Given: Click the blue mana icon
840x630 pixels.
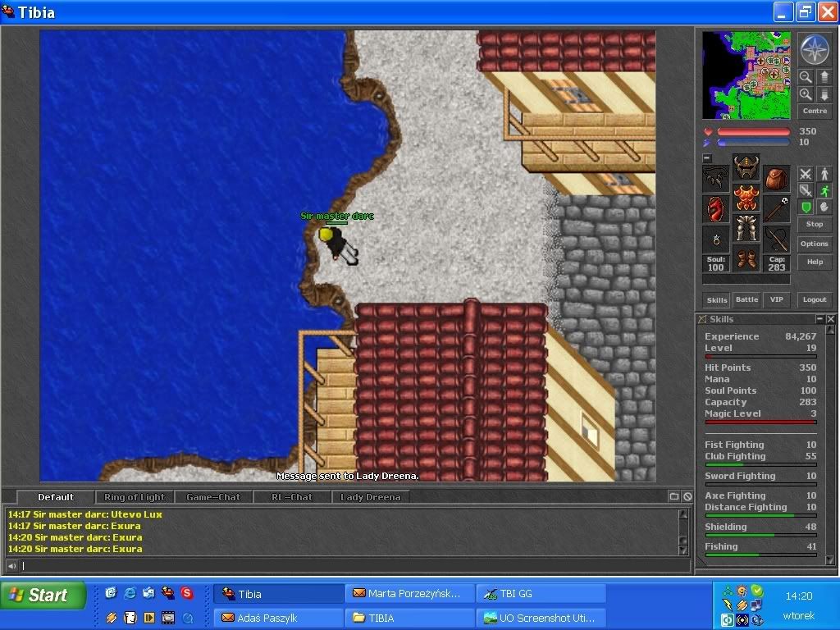Looking at the screenshot, I should (708, 143).
